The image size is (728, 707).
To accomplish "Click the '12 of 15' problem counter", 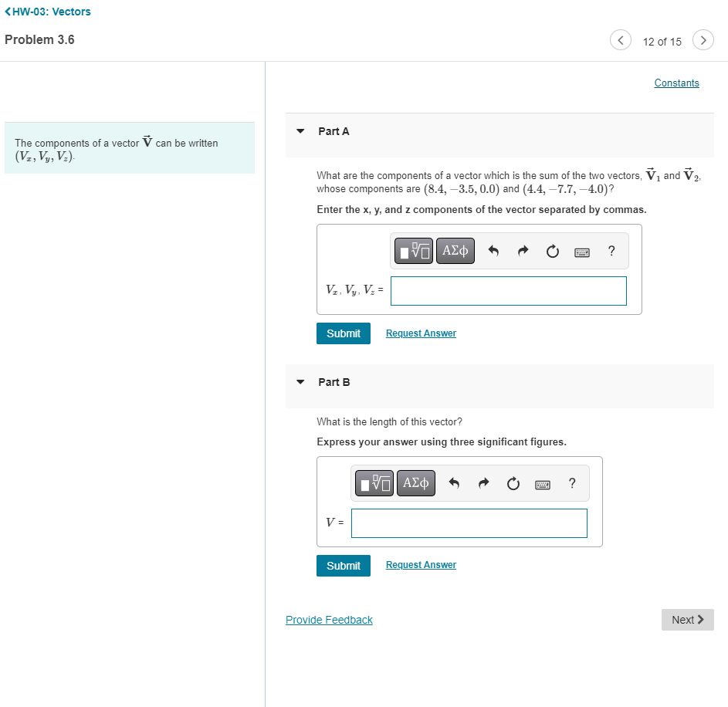I will tap(662, 42).
